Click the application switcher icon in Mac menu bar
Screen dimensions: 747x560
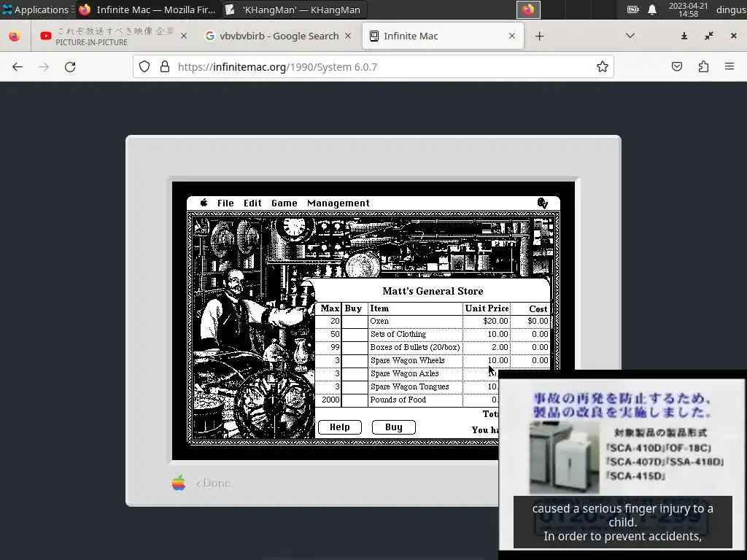click(x=543, y=203)
